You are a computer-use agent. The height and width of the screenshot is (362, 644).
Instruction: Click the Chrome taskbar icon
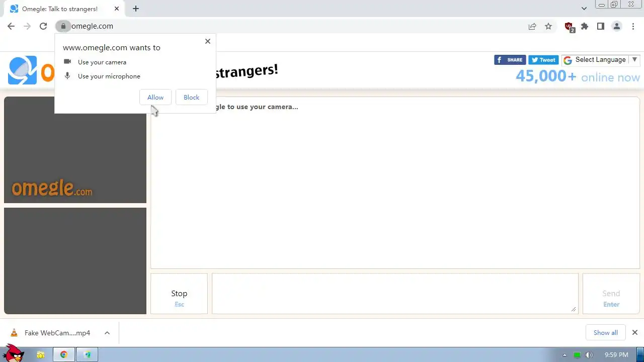pos(64,355)
